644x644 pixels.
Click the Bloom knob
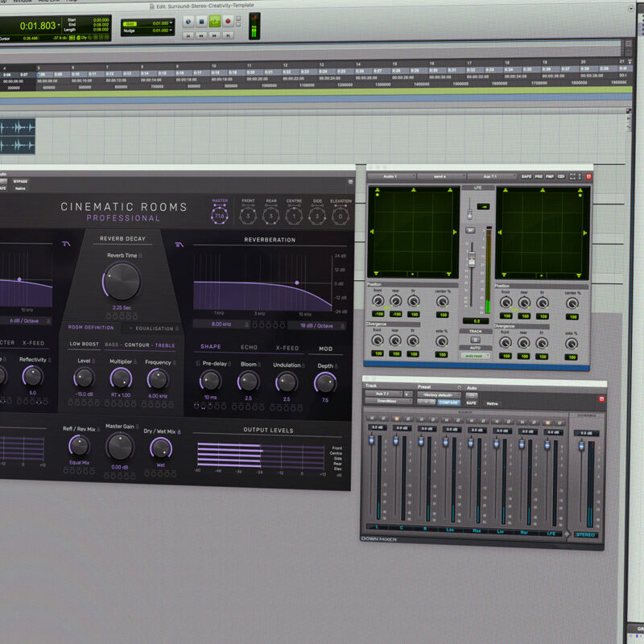point(249,382)
